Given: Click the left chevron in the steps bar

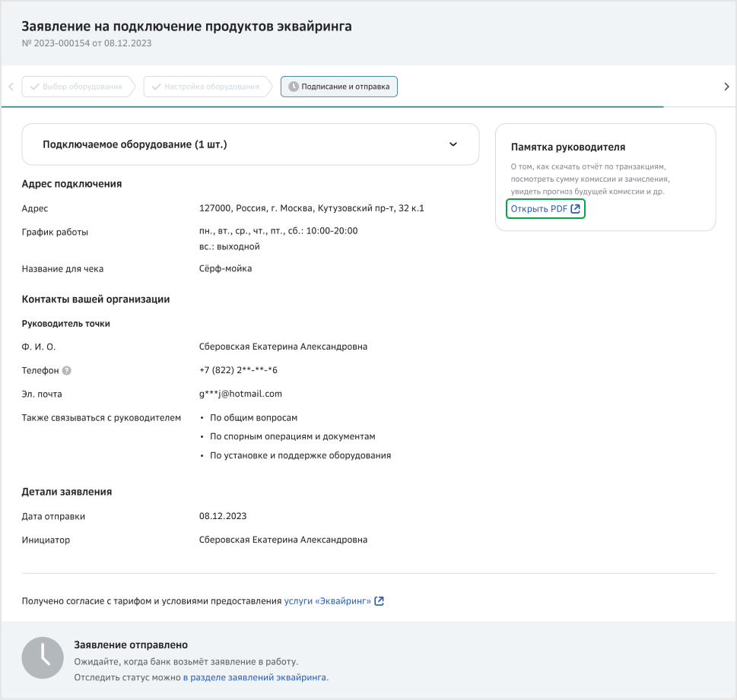Looking at the screenshot, I should pos(11,86).
